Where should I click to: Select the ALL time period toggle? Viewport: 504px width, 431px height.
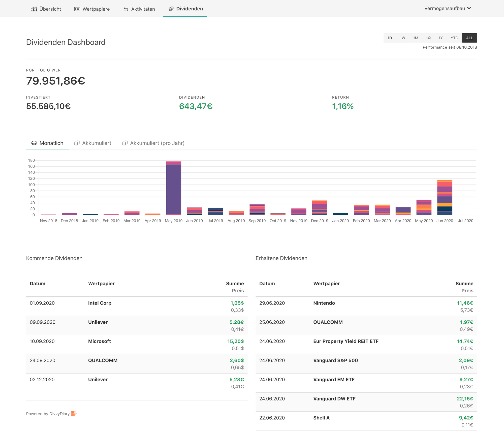(469, 38)
